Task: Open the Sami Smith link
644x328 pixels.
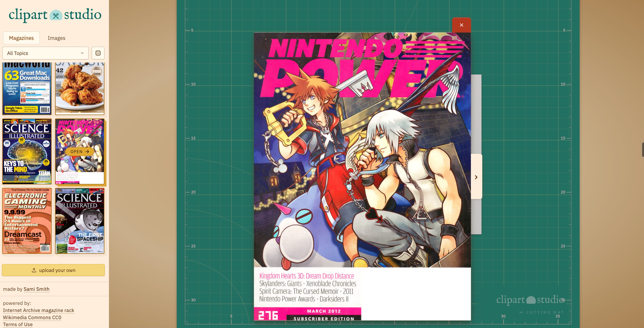Action: pos(36,289)
